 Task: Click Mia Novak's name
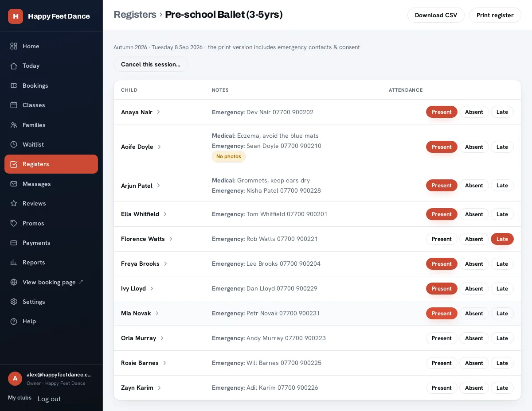pyautogui.click(x=136, y=313)
